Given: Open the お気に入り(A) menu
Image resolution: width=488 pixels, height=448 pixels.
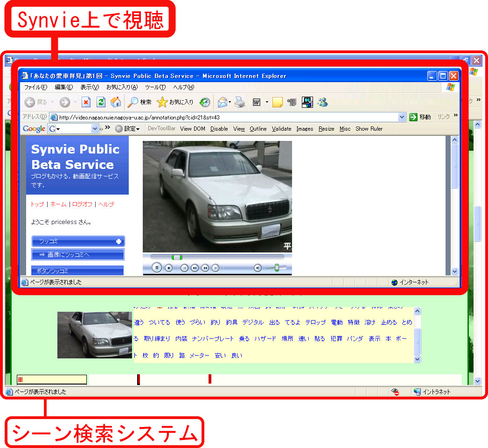Looking at the screenshot, I should [x=122, y=87].
